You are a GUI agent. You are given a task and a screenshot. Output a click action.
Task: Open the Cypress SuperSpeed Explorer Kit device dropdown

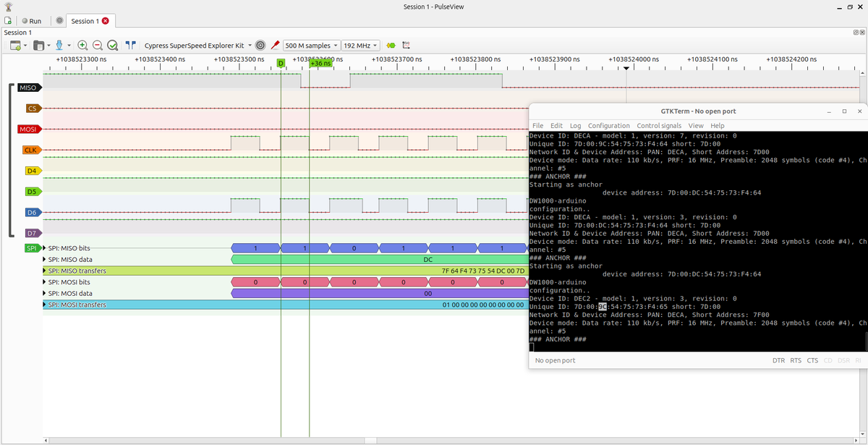[197, 45]
